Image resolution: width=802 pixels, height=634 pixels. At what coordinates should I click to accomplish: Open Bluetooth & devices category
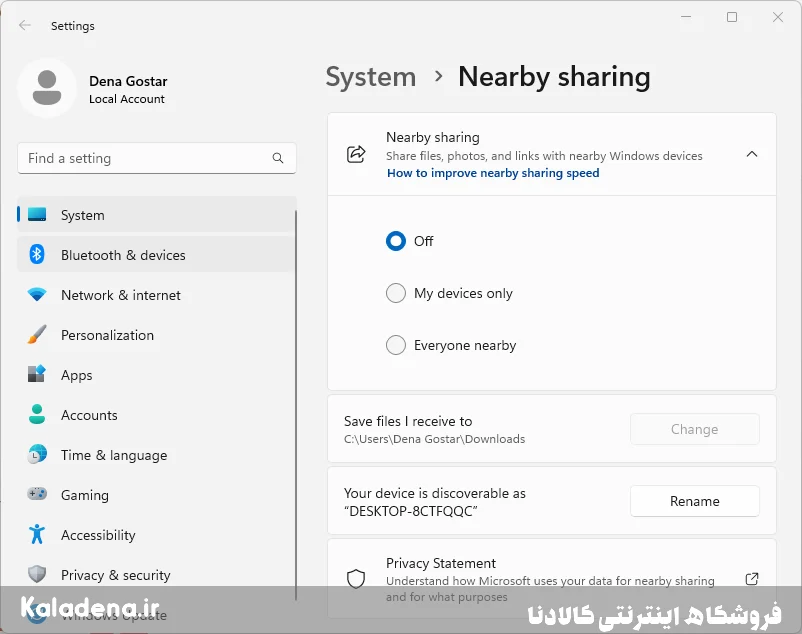click(x=157, y=255)
